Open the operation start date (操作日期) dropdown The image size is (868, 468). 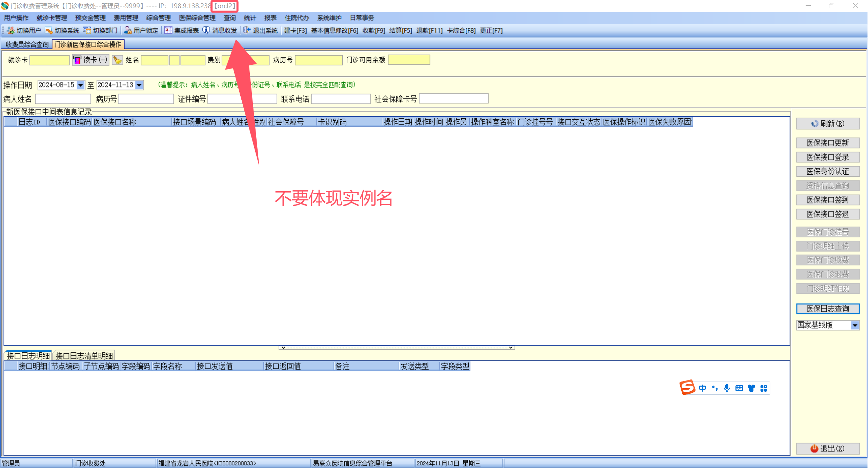point(80,85)
